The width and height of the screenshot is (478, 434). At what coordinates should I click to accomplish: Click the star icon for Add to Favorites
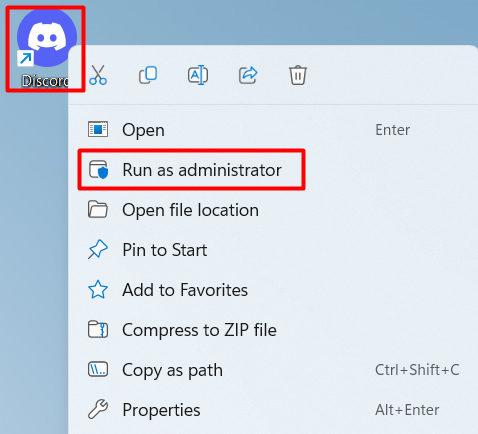(98, 290)
